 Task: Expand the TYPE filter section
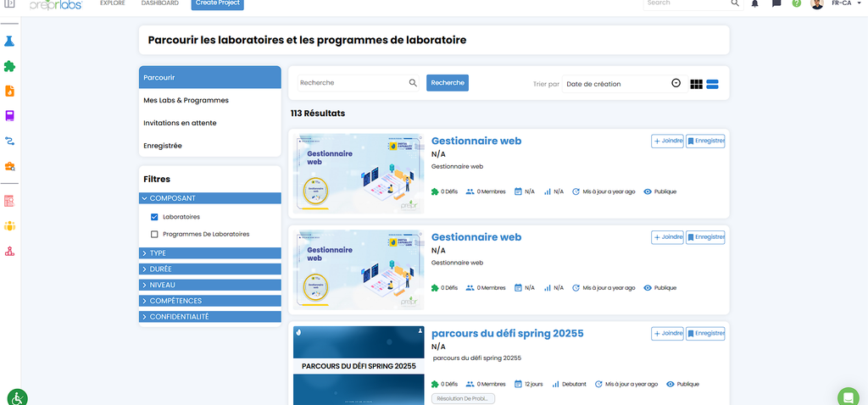(x=210, y=252)
